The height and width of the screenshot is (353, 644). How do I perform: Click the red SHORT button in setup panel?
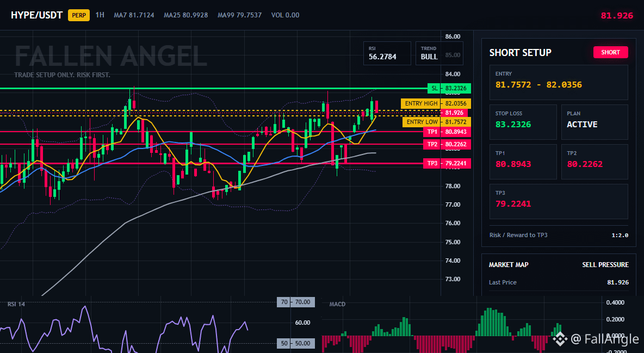point(611,52)
